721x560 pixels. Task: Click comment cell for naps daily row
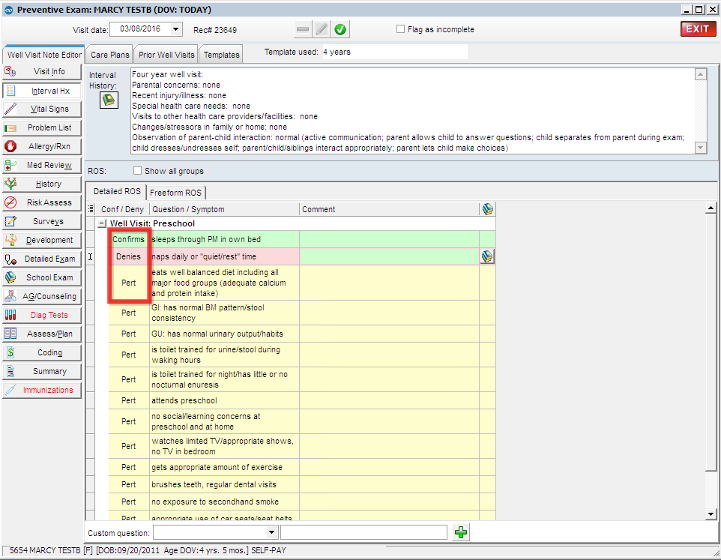pos(389,257)
